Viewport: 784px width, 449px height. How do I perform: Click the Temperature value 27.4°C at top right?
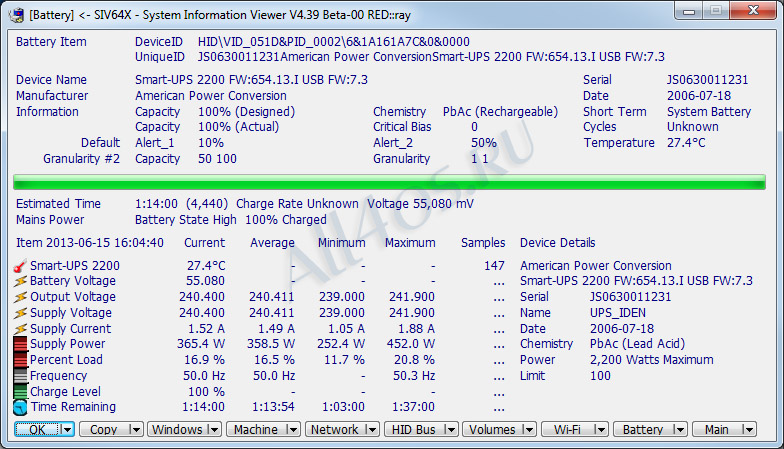click(x=686, y=144)
